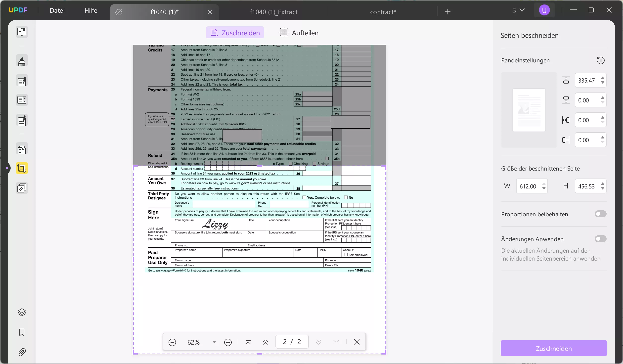The height and width of the screenshot is (364, 623).
Task: Click the page number field showing 2 / 2
Action: click(x=291, y=342)
